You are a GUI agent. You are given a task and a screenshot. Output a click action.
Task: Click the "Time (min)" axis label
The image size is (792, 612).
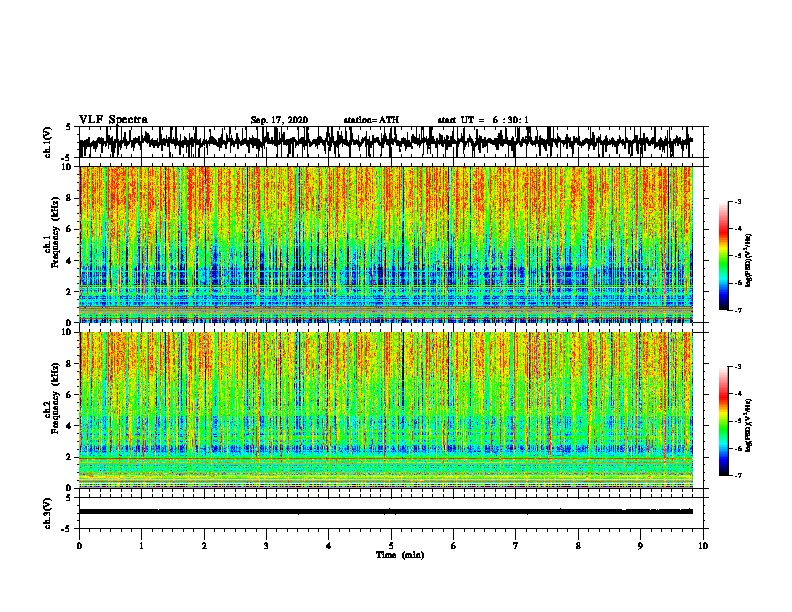coord(400,555)
